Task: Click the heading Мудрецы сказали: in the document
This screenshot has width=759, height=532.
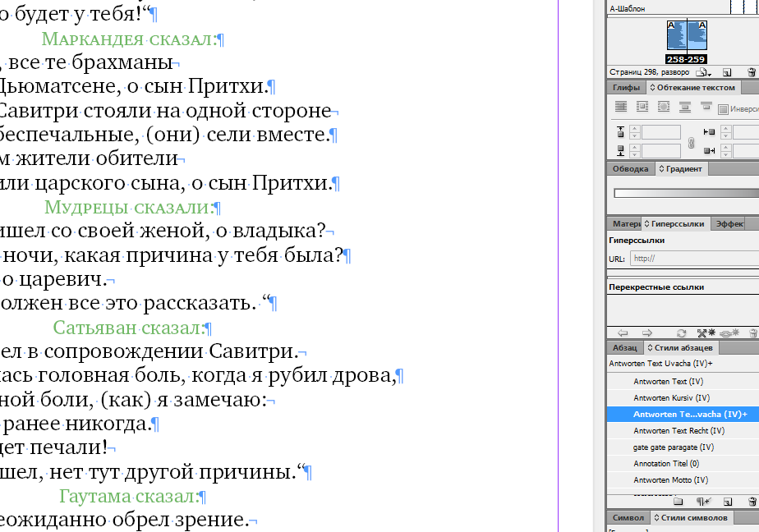Action: point(129,208)
